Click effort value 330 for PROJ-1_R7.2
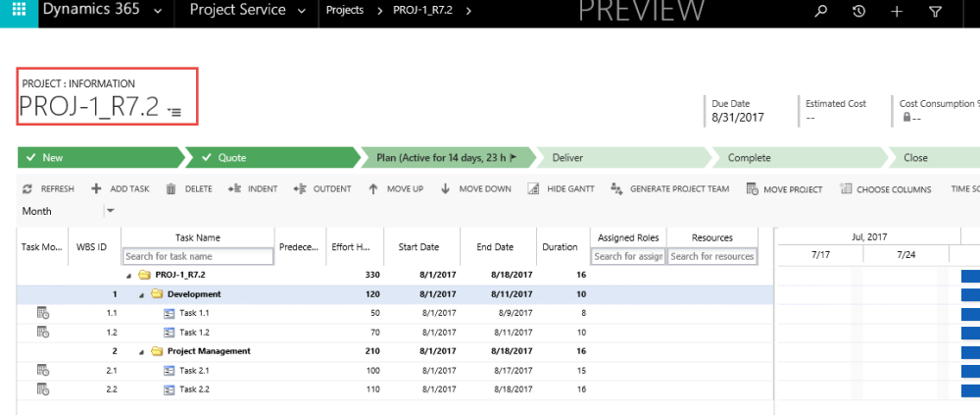 coord(372,275)
